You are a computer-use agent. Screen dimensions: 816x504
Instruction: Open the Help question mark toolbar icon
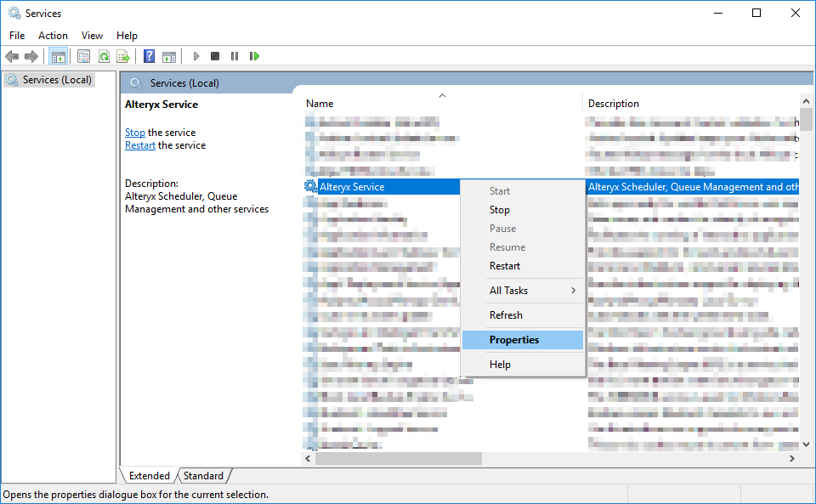click(149, 56)
